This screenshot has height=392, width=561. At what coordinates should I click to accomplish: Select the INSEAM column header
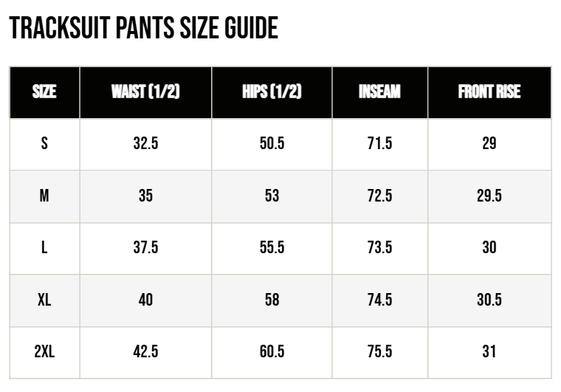click(379, 92)
